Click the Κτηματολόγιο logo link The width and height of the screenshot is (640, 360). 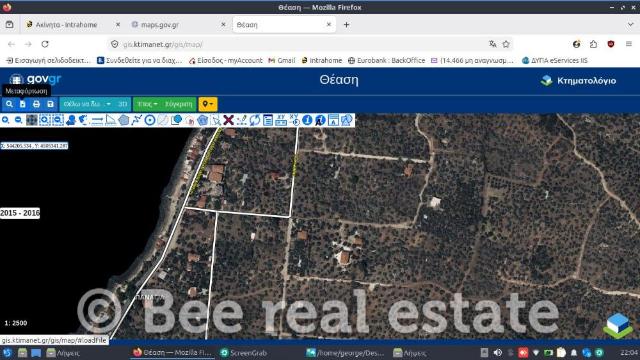point(578,81)
